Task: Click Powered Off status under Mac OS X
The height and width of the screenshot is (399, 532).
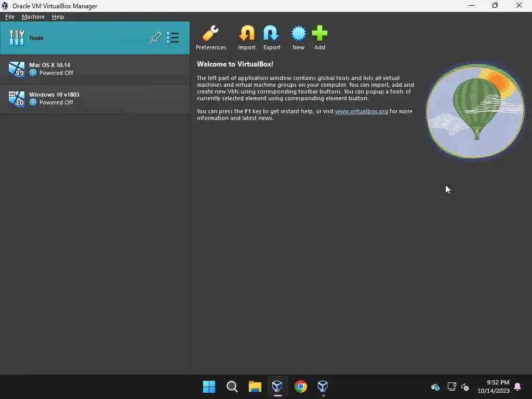Action: (x=56, y=73)
